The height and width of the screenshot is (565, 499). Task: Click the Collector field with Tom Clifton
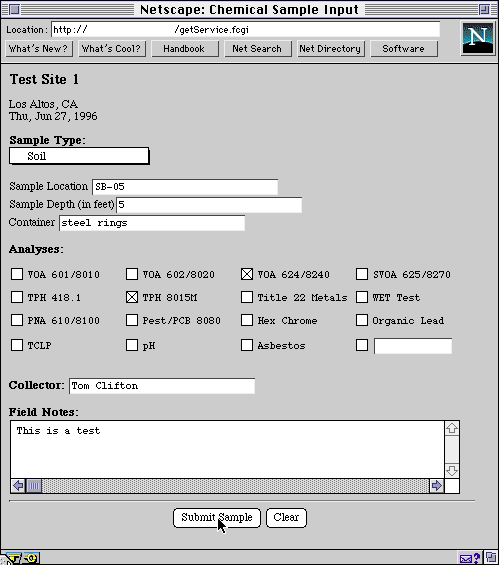[162, 386]
